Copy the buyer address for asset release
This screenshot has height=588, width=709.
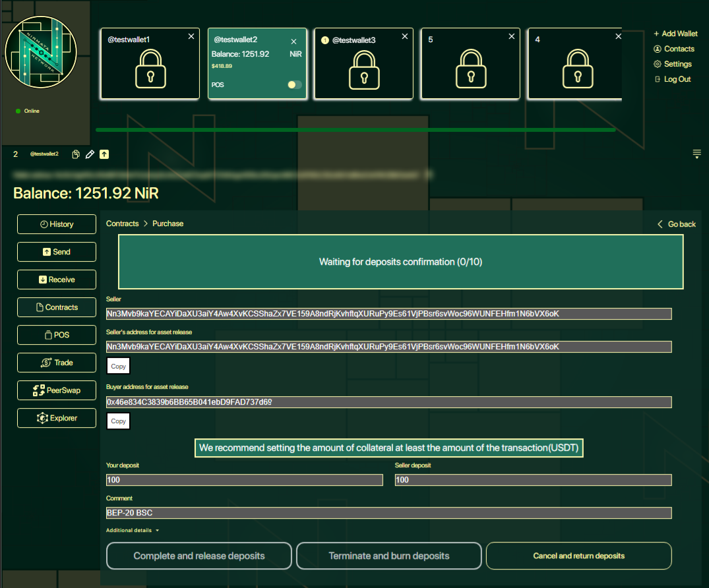[x=119, y=421]
